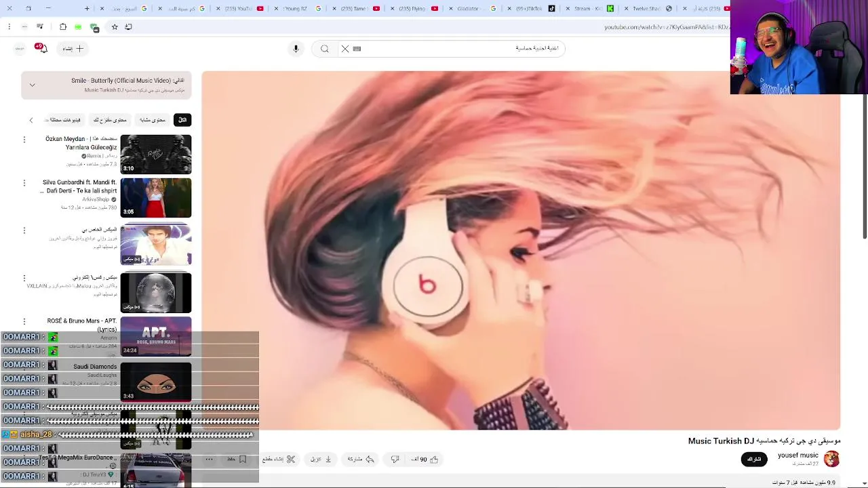The image size is (868, 488).
Task: Click the install app icon beside the star
Action: click(x=129, y=26)
